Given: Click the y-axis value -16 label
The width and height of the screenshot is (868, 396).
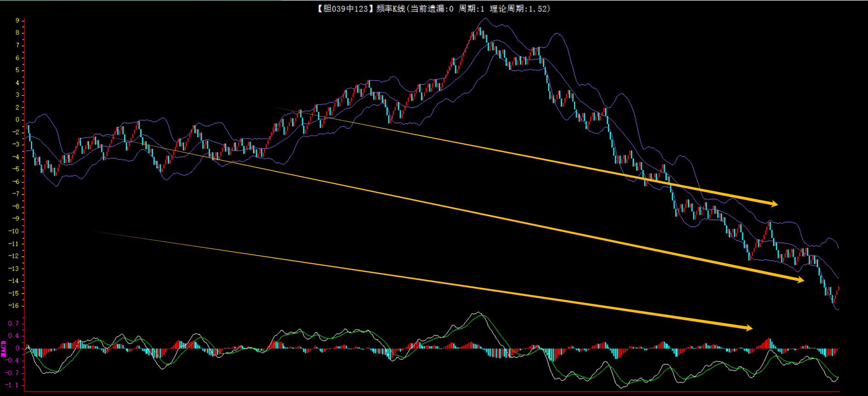Looking at the screenshot, I should click(x=14, y=306).
